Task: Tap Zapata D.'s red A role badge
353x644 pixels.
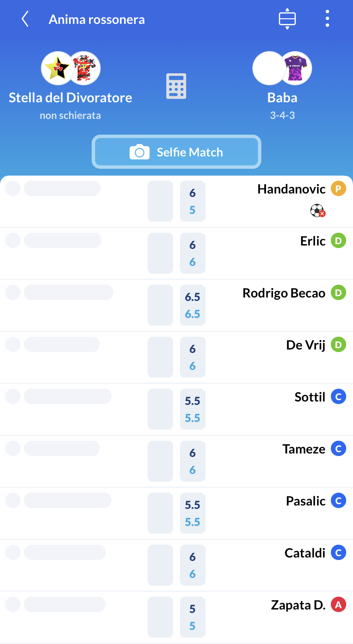Action: click(339, 604)
